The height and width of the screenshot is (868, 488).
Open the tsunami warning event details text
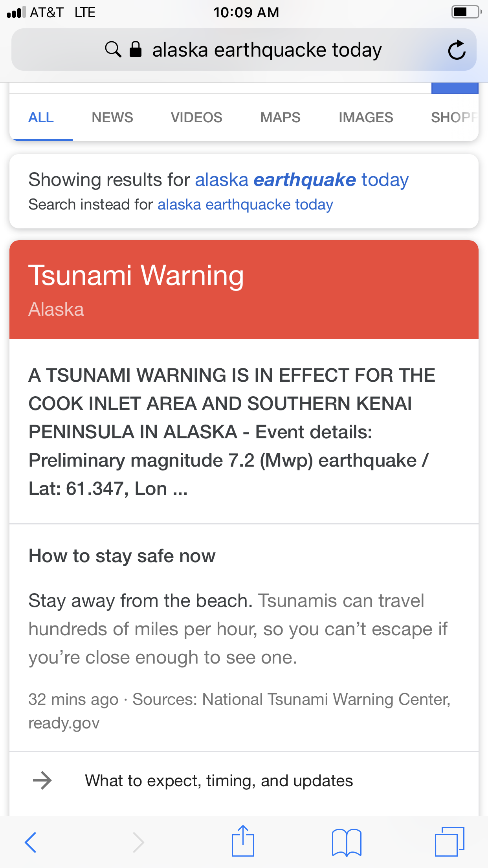(x=232, y=432)
